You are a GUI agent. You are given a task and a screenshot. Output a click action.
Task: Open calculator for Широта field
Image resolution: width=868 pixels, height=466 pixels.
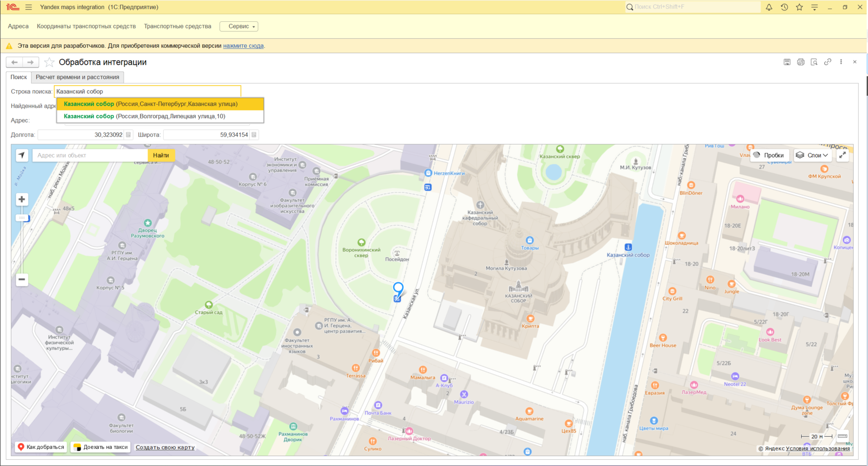pos(254,135)
